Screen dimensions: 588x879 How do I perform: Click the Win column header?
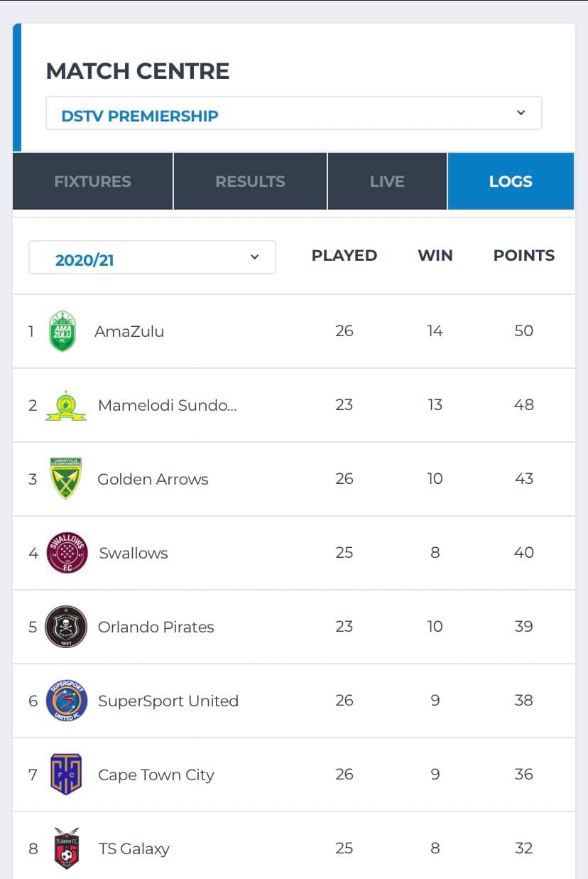(x=435, y=256)
